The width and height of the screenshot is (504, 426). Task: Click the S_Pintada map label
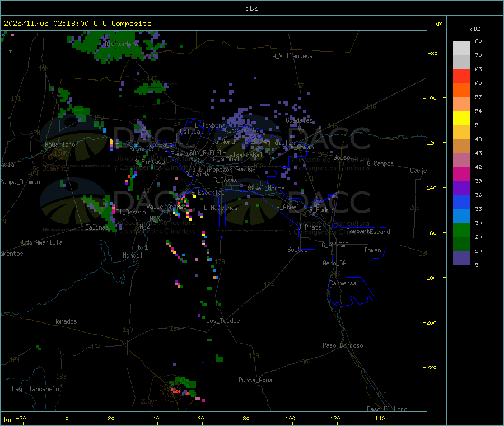click(x=150, y=162)
